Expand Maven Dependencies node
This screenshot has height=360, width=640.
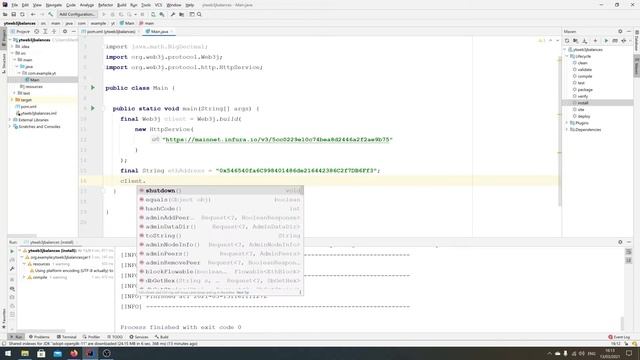tap(567, 129)
